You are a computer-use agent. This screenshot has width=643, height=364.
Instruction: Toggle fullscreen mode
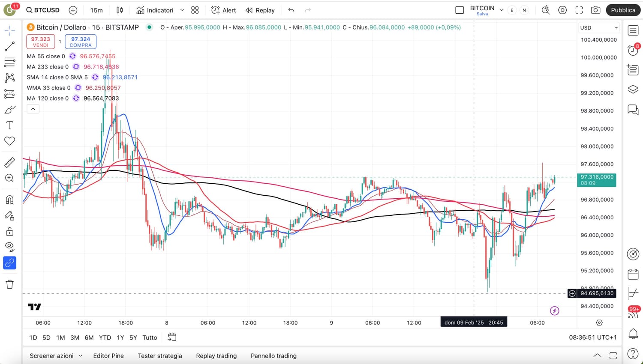579,10
